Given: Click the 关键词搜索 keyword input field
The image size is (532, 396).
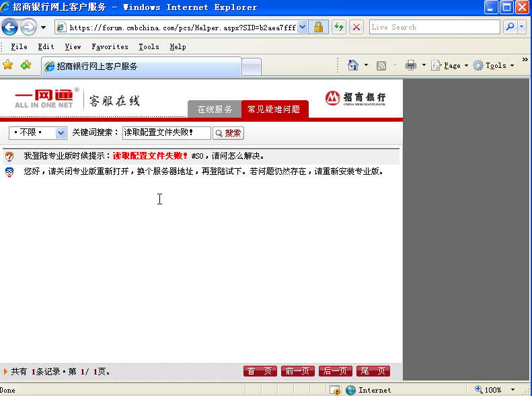Looking at the screenshot, I should pyautogui.click(x=167, y=132).
